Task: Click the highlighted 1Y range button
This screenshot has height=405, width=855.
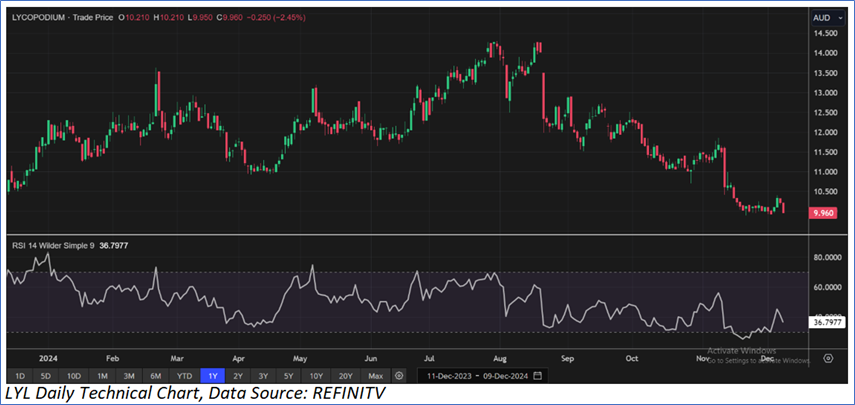Action: (x=212, y=375)
